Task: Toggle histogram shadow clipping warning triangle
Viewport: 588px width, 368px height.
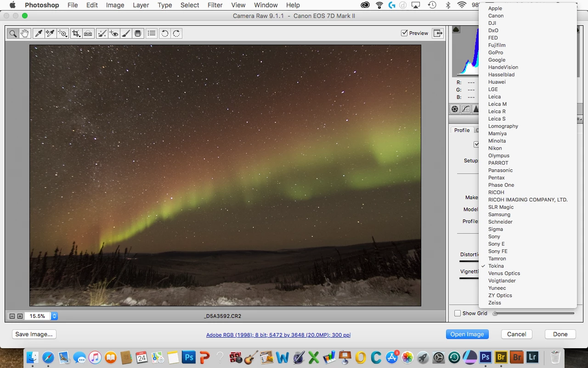Action: tap(456, 29)
